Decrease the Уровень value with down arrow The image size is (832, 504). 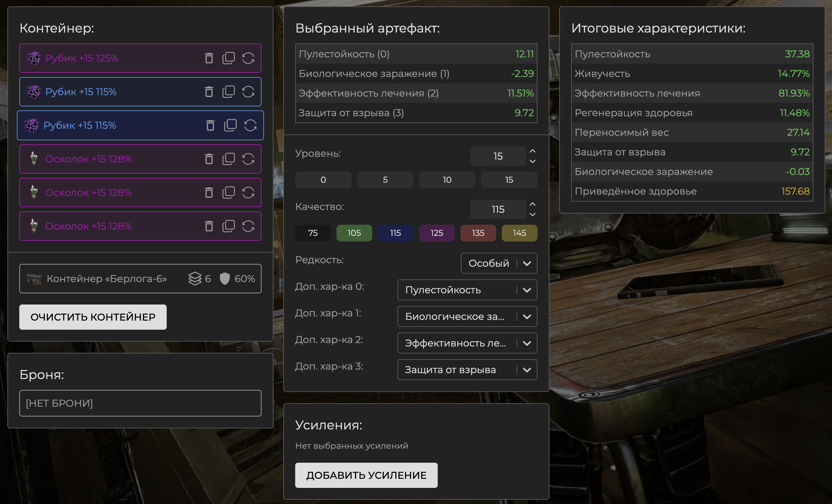[533, 161]
